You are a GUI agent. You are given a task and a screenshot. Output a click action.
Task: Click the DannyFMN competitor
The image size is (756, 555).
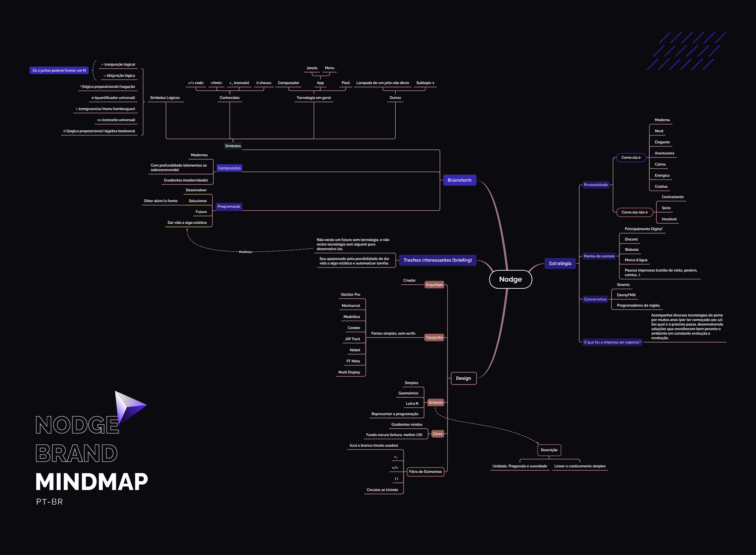(x=626, y=295)
